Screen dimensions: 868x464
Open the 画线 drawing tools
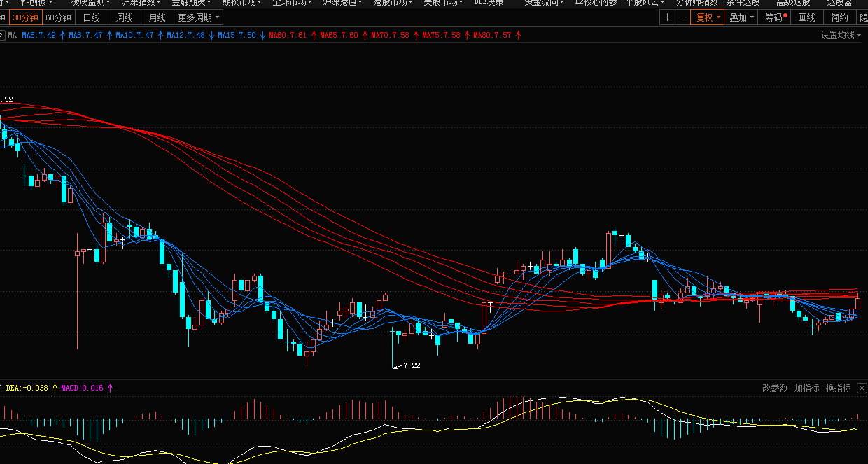(807, 17)
